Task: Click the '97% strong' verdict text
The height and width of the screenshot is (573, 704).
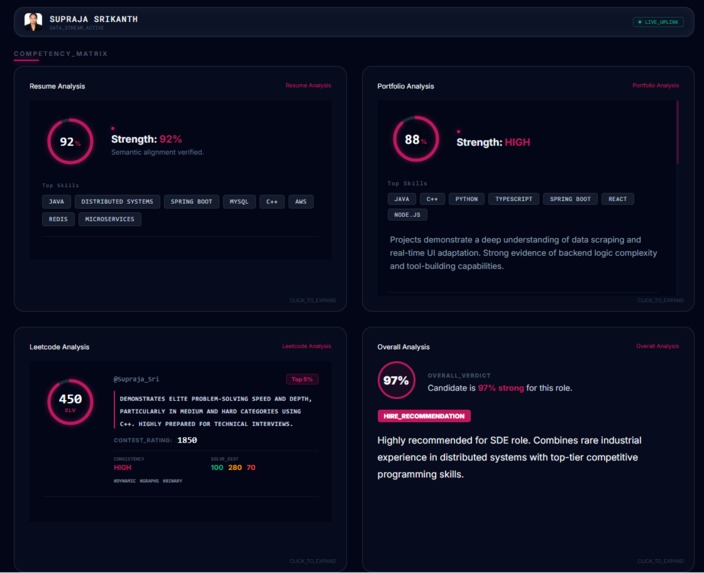Action: 501,388
